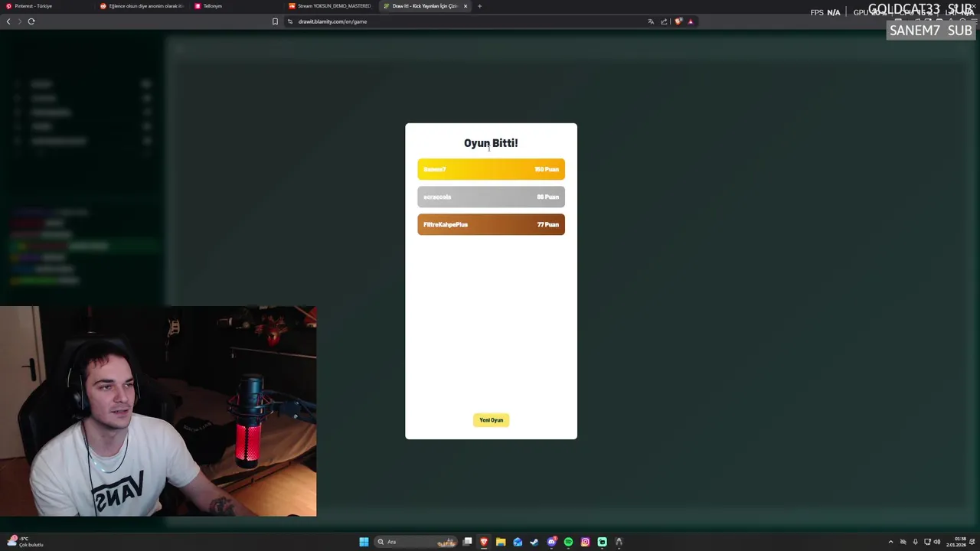Go back in browser history

coord(8,21)
